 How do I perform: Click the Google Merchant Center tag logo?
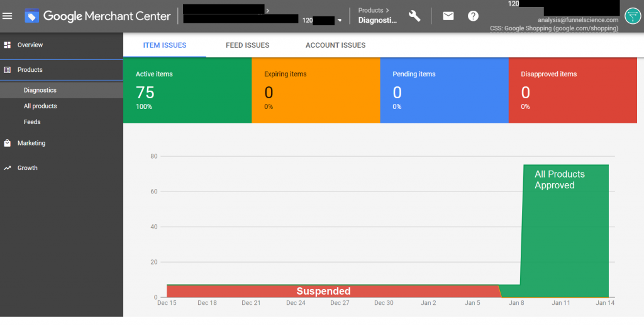tap(31, 16)
